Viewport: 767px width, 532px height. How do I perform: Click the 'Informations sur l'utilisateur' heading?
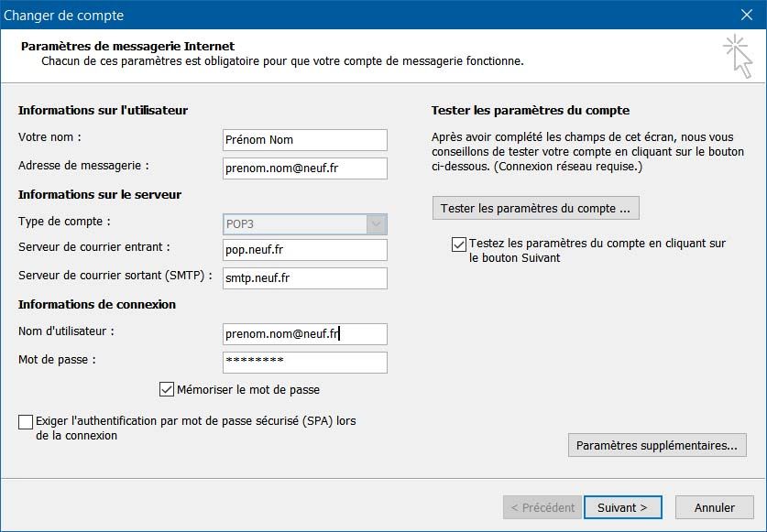(x=104, y=110)
